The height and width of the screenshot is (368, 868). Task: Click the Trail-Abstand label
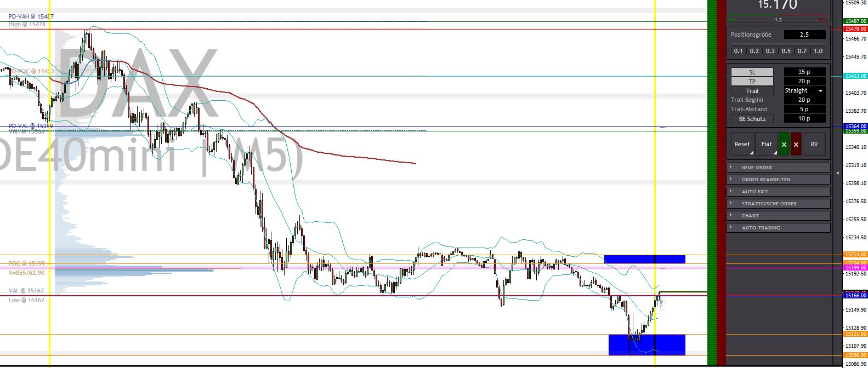[749, 110]
